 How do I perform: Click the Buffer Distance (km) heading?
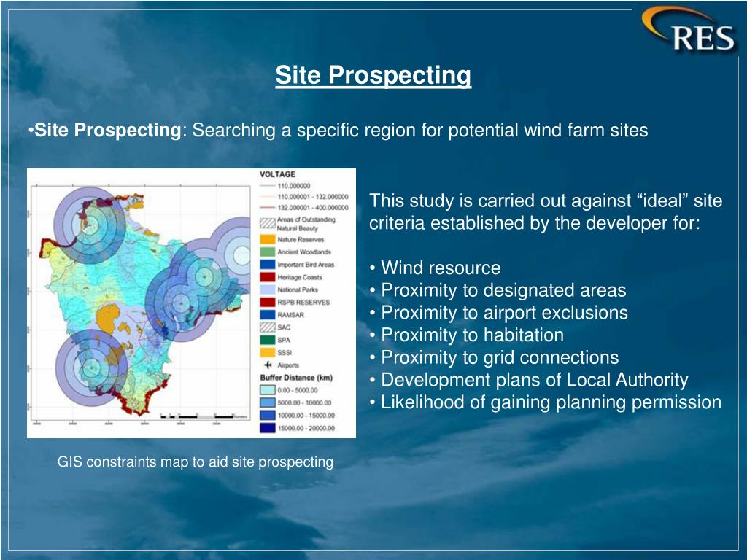click(296, 378)
